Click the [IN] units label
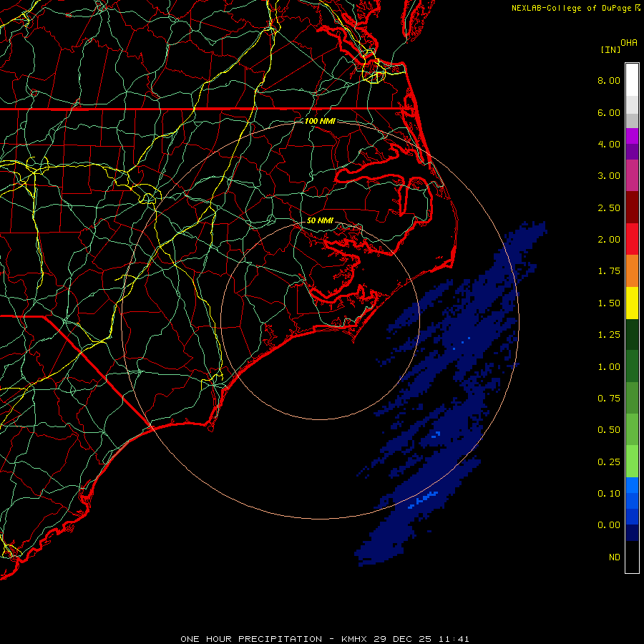 pos(610,49)
